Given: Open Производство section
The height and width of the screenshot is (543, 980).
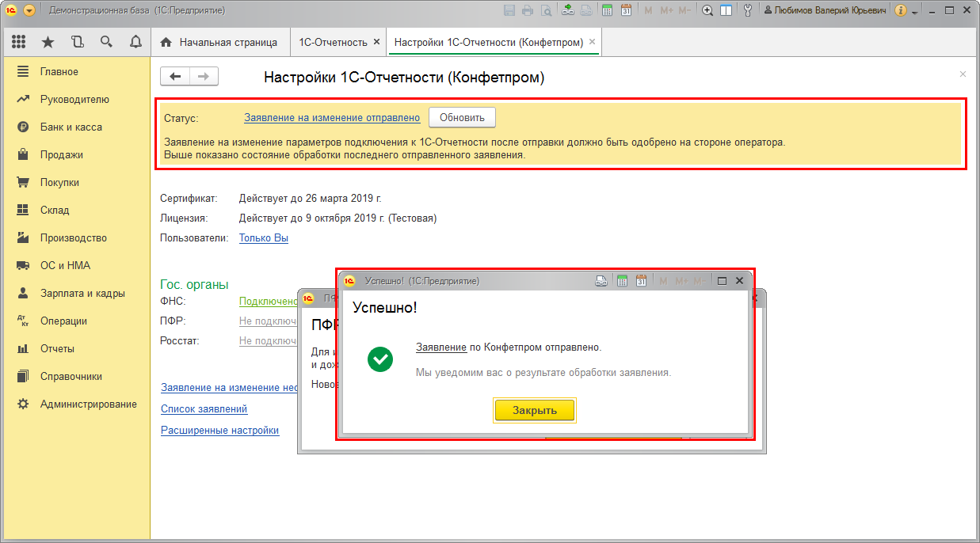Looking at the screenshot, I should click(75, 237).
